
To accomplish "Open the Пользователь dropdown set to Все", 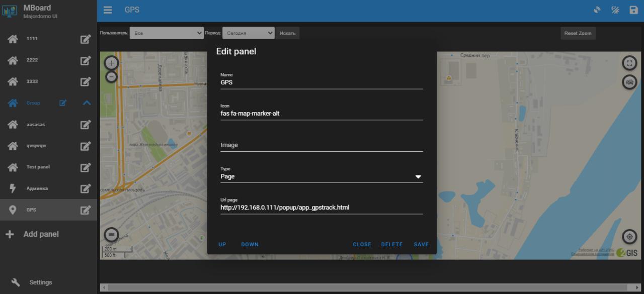I will (x=167, y=33).
